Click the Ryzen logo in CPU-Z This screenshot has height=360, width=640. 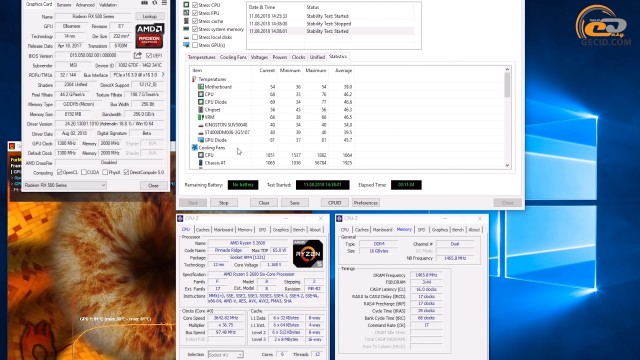(x=308, y=253)
